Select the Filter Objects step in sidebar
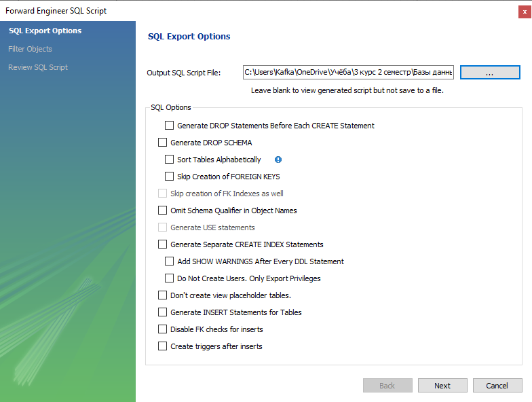Image resolution: width=532 pixels, height=402 pixels. point(30,49)
